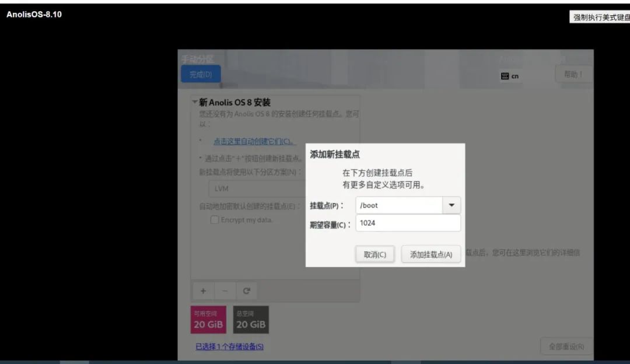
Task: Click the 全部重设(R) button
Action: pyautogui.click(x=566, y=346)
